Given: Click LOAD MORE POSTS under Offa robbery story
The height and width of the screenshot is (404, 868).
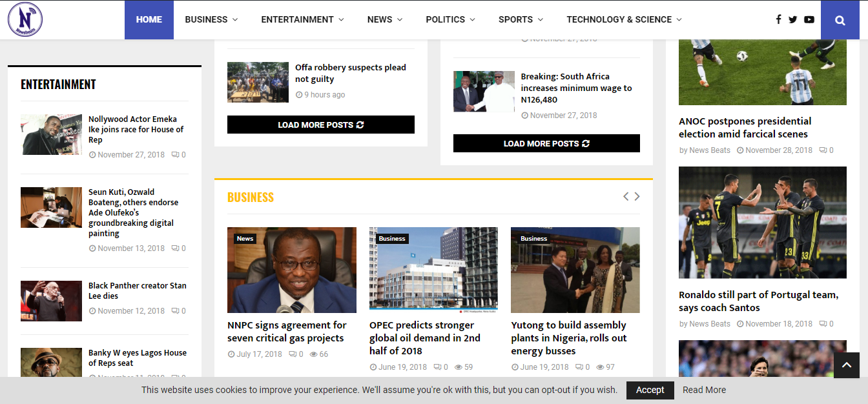Looking at the screenshot, I should tap(320, 125).
